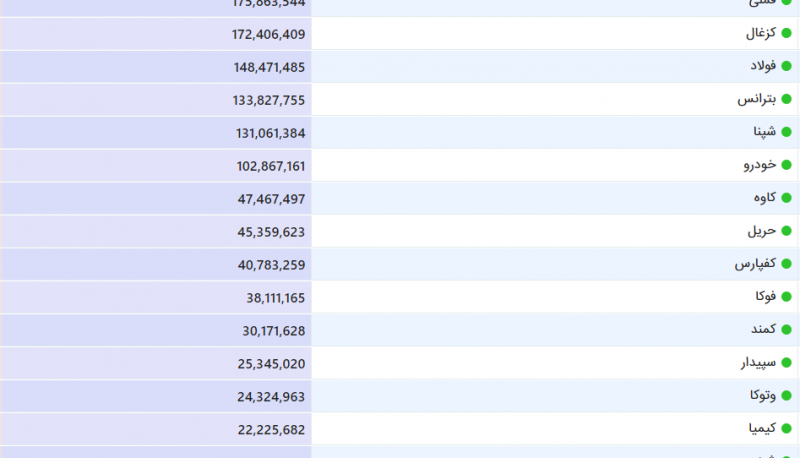The height and width of the screenshot is (458, 800).
Task: Select the کیمیا symbol name
Action: [762, 428]
